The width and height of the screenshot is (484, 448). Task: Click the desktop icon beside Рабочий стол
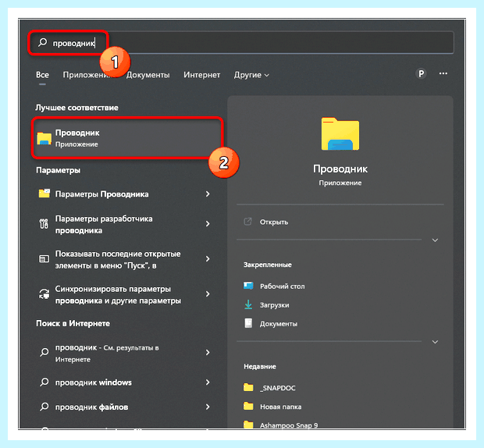(248, 286)
